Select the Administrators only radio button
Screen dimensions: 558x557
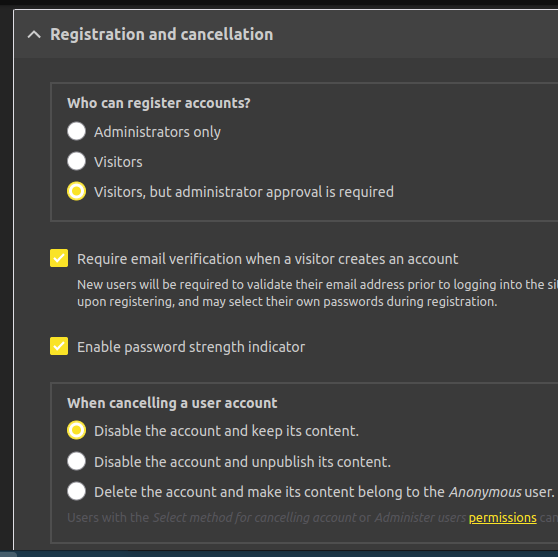click(x=77, y=131)
